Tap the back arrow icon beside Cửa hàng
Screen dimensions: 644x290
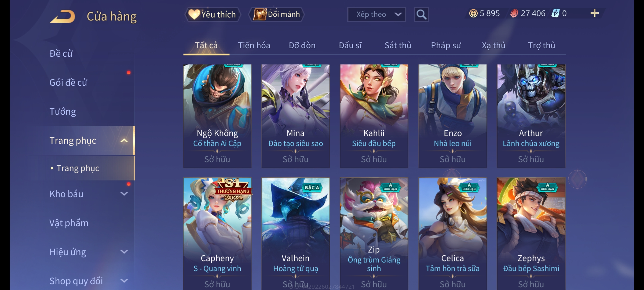click(x=63, y=16)
